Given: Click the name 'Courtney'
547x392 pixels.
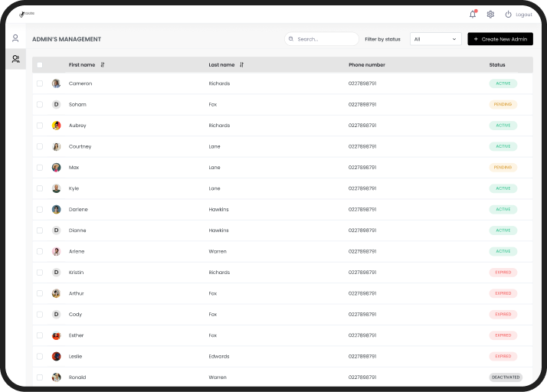Looking at the screenshot, I should (80, 146).
